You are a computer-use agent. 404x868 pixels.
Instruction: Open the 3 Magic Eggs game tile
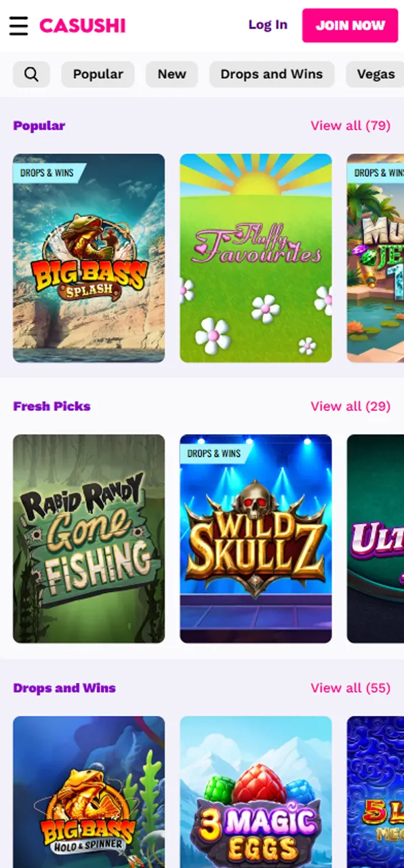256,792
